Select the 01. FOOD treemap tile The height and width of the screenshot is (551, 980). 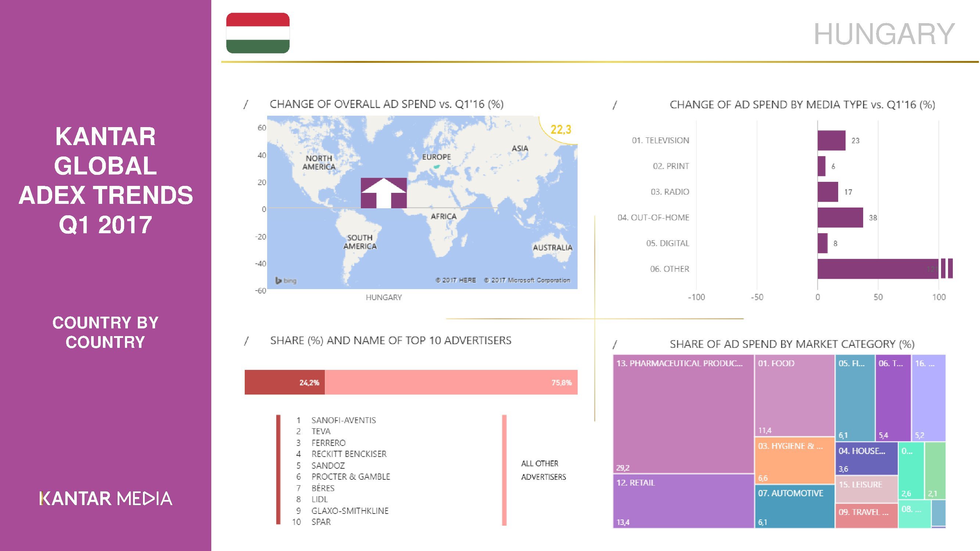pos(795,396)
